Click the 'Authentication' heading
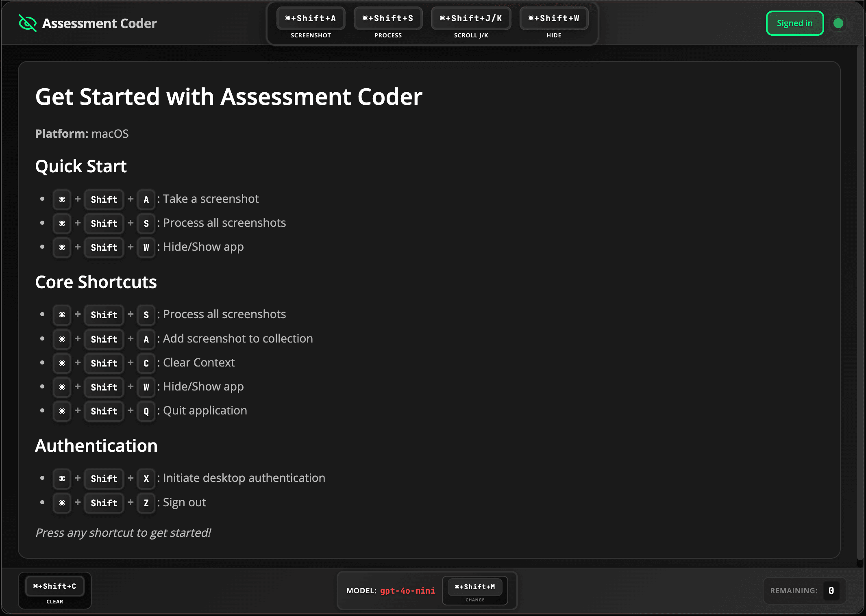The image size is (866, 616). pyautogui.click(x=96, y=446)
